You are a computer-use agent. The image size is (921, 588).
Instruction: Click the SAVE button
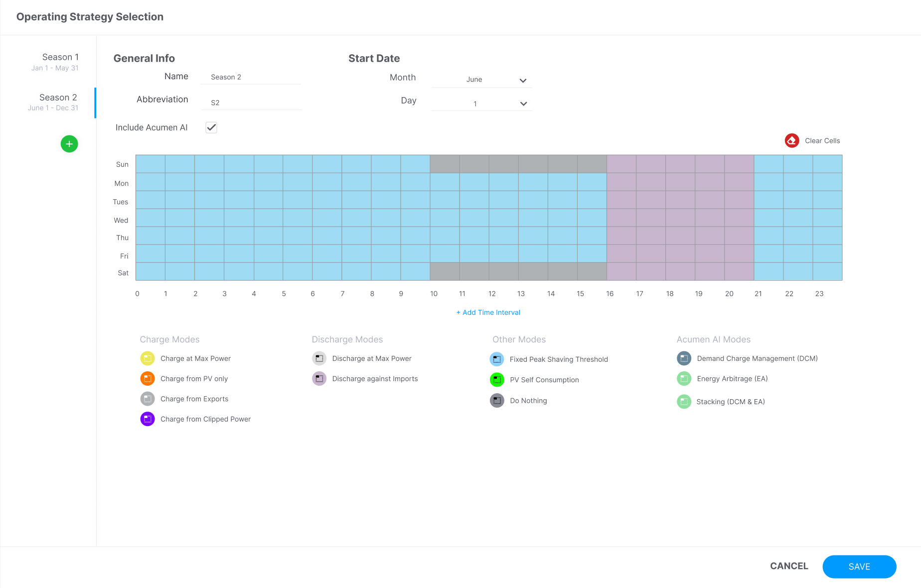[859, 566]
